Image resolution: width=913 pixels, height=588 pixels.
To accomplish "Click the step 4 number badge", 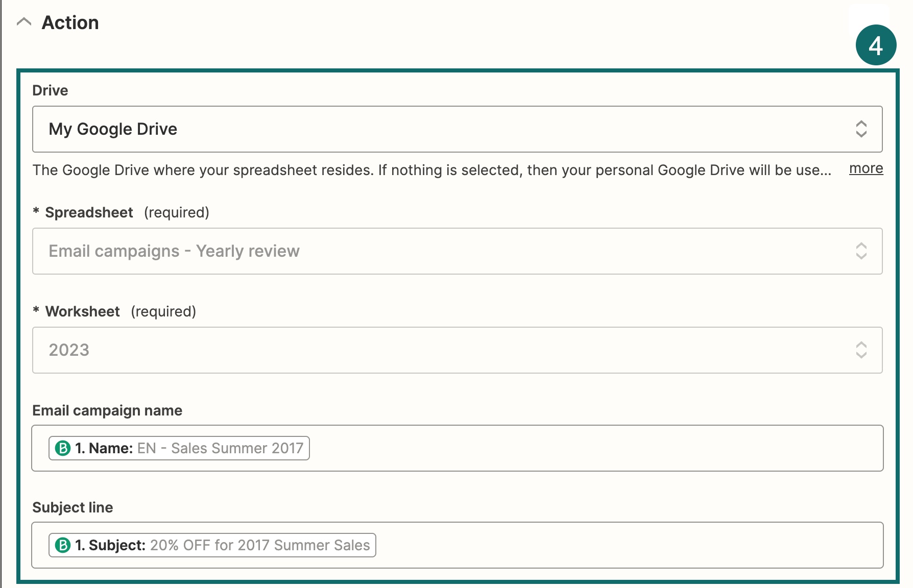I will pyautogui.click(x=876, y=45).
